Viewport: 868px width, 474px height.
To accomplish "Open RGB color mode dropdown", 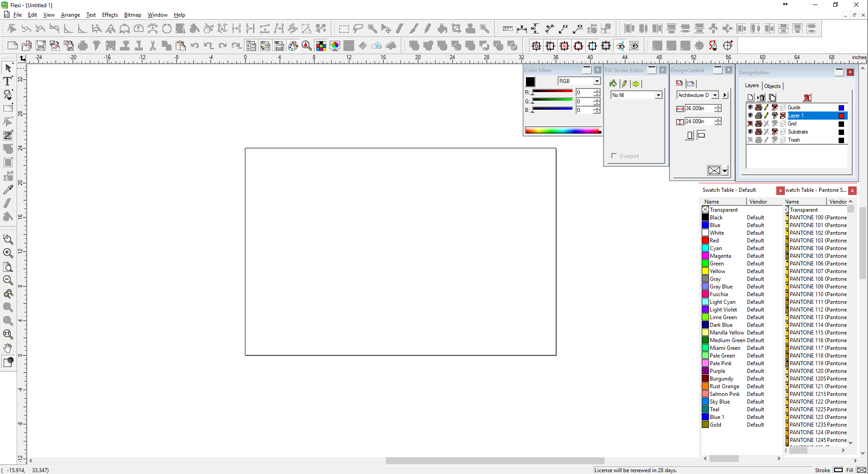I will [x=597, y=81].
